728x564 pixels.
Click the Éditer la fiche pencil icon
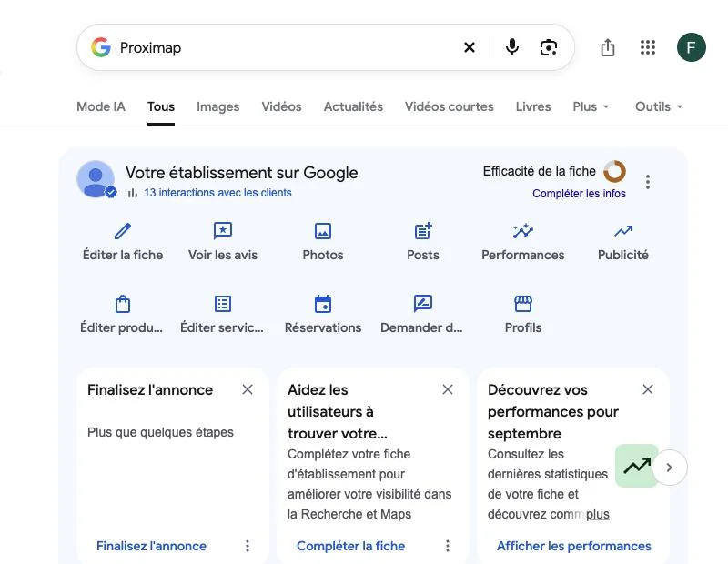click(123, 231)
